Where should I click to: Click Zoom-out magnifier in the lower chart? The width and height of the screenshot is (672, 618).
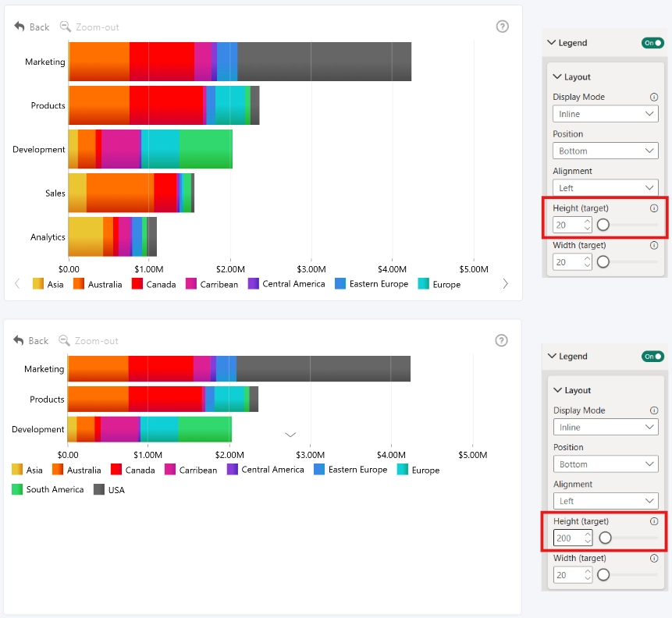[x=64, y=340]
